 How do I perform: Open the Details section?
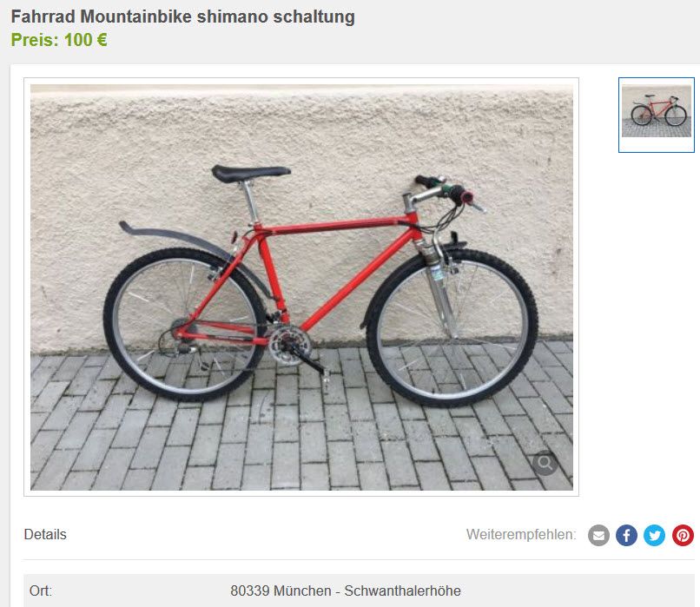tap(45, 534)
